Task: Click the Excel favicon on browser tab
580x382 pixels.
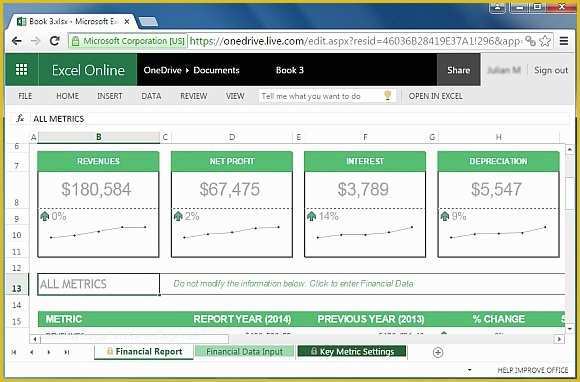Action: (21, 21)
